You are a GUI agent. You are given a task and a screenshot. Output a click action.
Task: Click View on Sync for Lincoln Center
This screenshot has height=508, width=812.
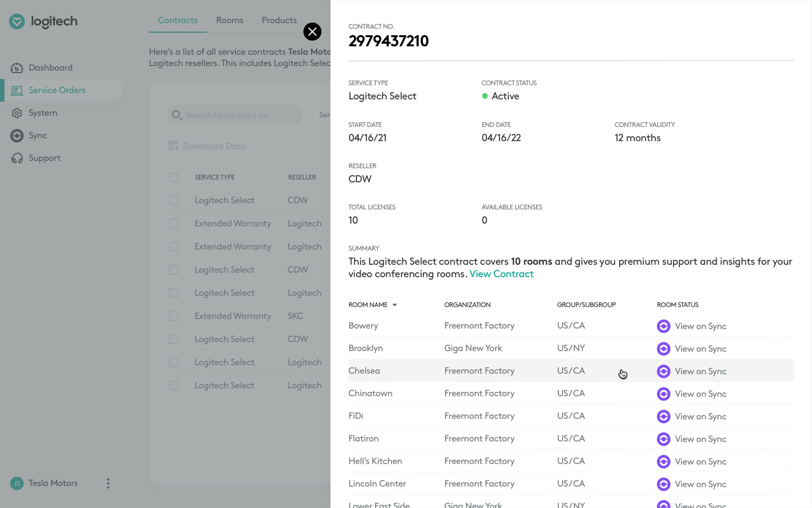701,484
